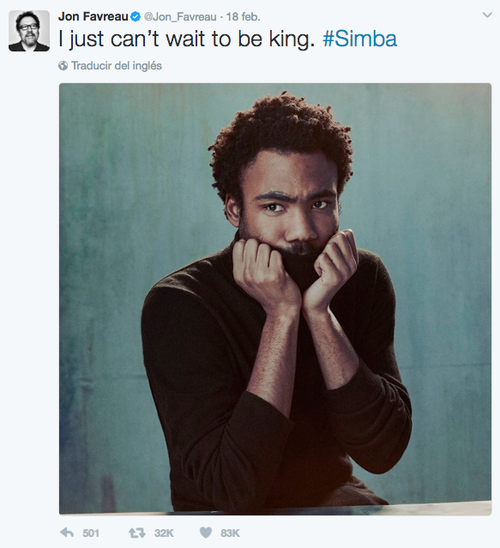Open the Jon Favreau display name
Screen dimensions: 500x548
tap(93, 16)
